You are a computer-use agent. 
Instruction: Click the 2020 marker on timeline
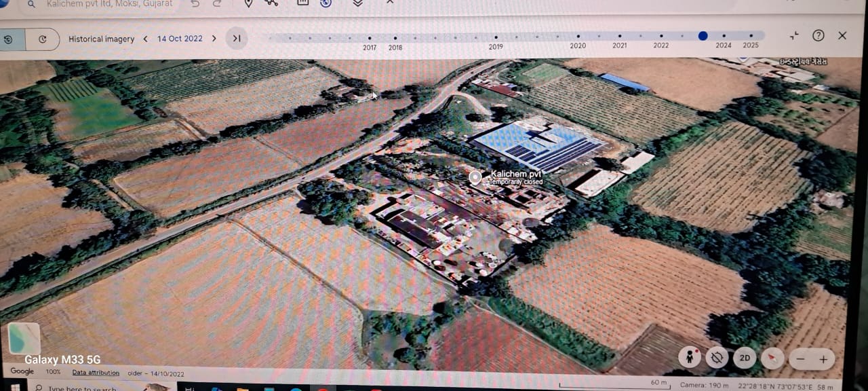pos(578,37)
